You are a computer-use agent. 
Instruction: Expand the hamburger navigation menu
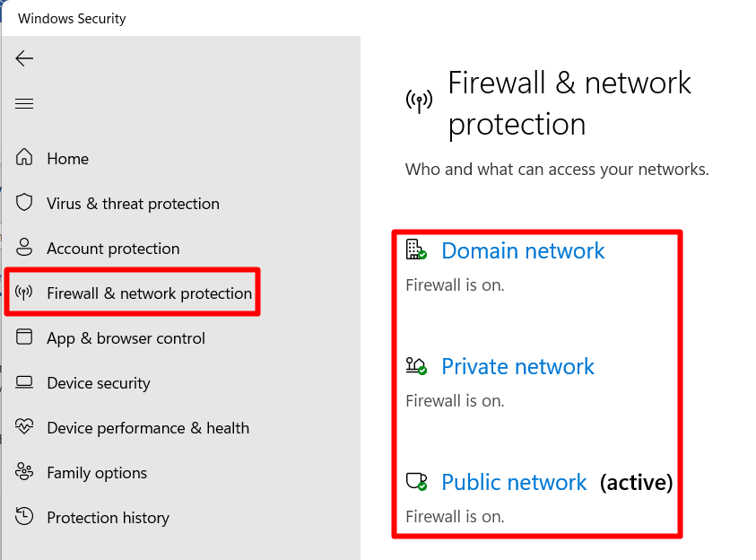tap(24, 104)
